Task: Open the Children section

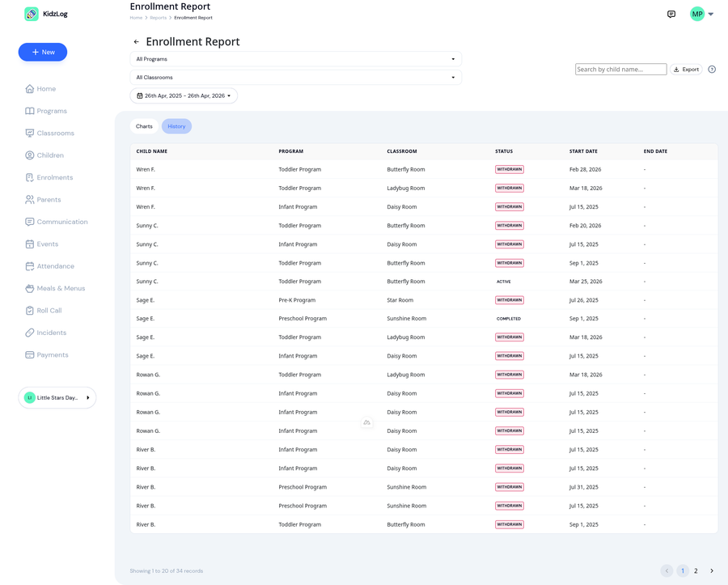Action: 44,155
